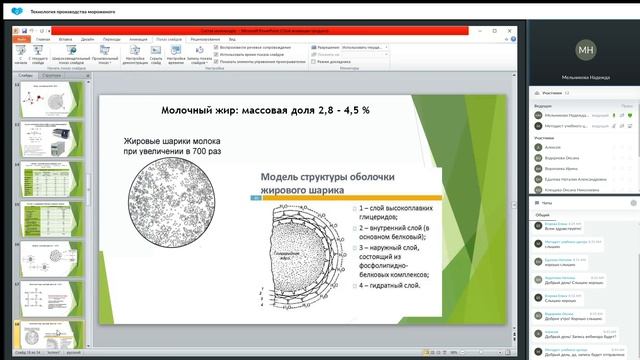Image resolution: width=640 pixels, height=360 pixels.
Task: Toggle use timings checkbox (Использовать время показа)
Action: click(x=216, y=54)
